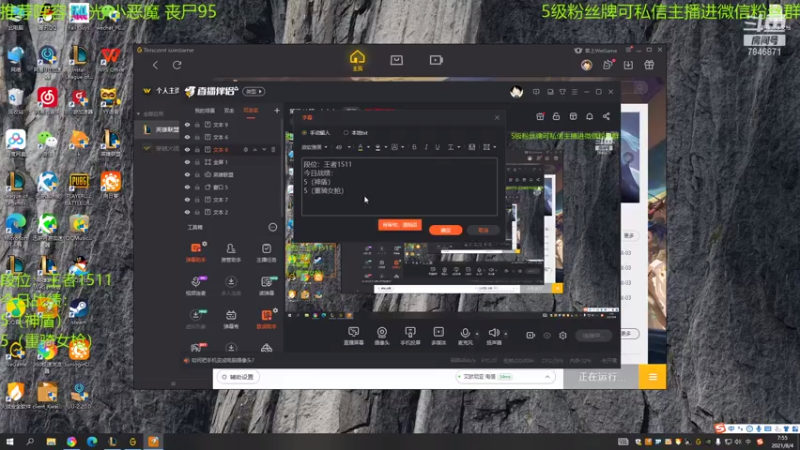Expand text background dropdown arrow

click(x=403, y=147)
